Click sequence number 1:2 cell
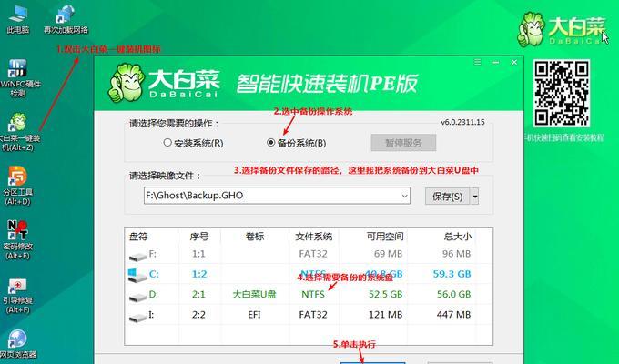The height and width of the screenshot is (364, 619). tap(199, 274)
